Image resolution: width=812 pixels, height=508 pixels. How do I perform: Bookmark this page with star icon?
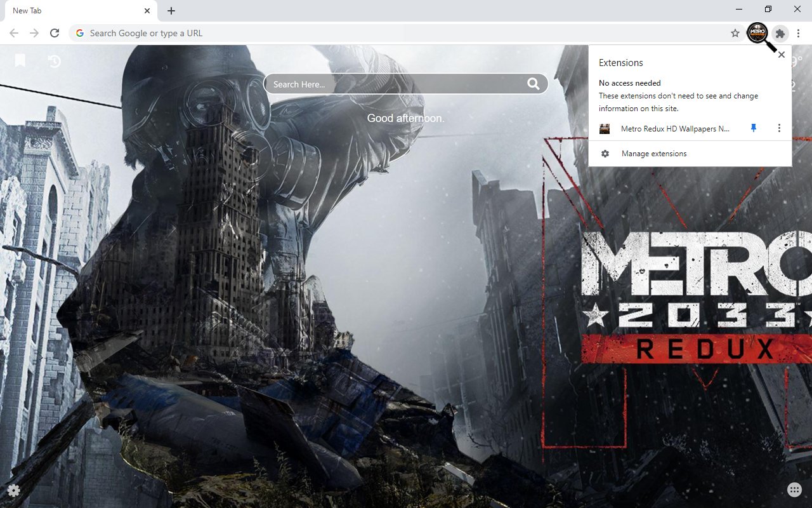click(x=735, y=33)
